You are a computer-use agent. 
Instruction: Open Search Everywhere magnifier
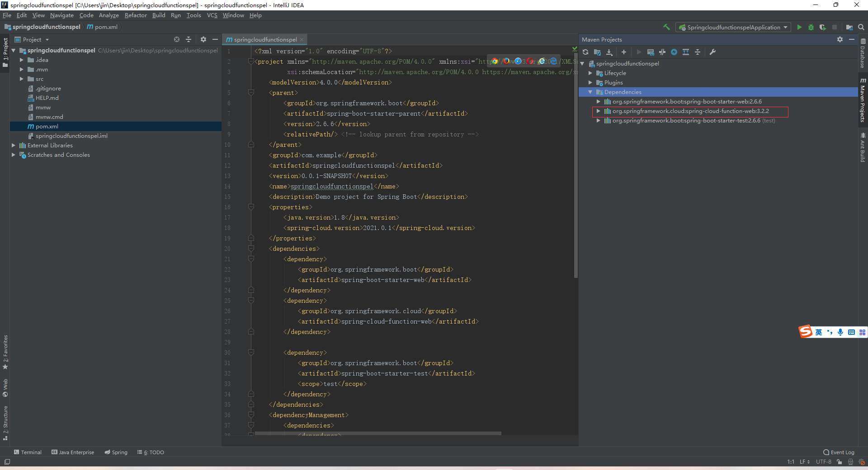861,27
